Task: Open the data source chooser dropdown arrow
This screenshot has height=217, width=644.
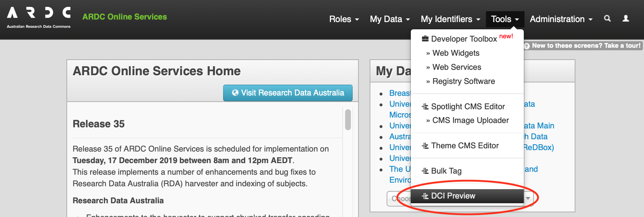Action: 528,198
